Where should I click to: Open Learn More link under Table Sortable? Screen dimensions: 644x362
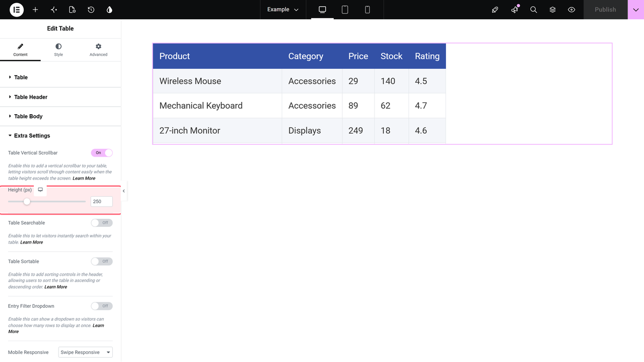point(56,287)
